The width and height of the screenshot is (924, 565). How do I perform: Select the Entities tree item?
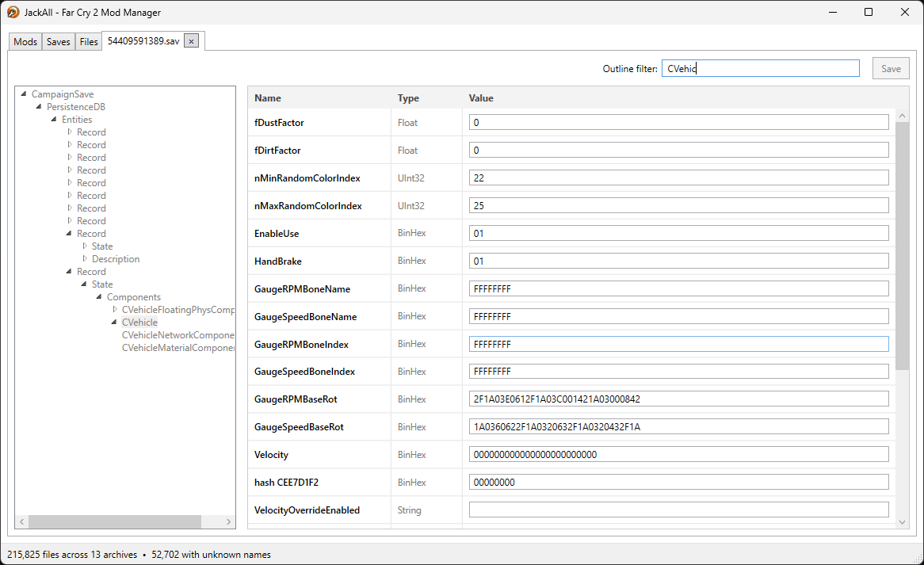(77, 119)
